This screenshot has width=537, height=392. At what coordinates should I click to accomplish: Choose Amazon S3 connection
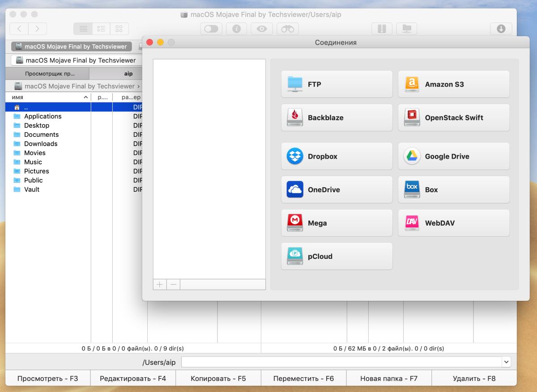454,84
